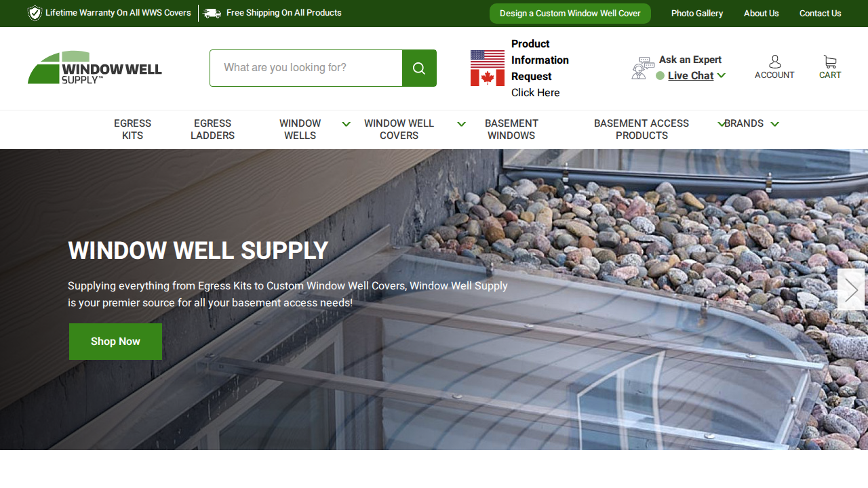The image size is (868, 488).
Task: Click the magnifying glass search button
Action: click(x=419, y=68)
